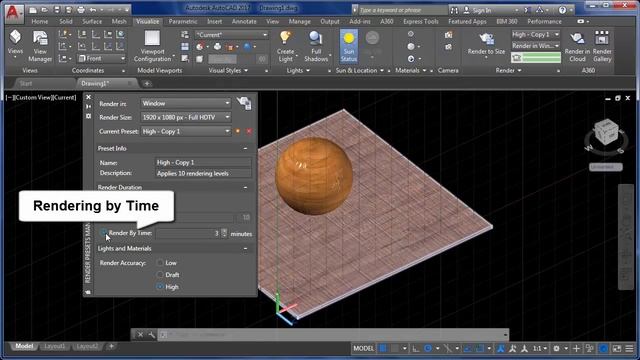Screen dimensions: 640x360
Task: Switch to Layout1 tab
Action: (x=55, y=347)
